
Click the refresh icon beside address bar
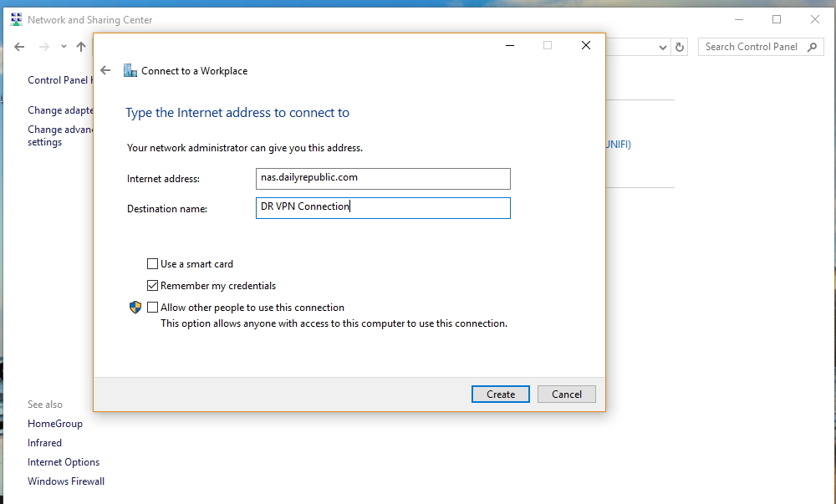tap(680, 48)
